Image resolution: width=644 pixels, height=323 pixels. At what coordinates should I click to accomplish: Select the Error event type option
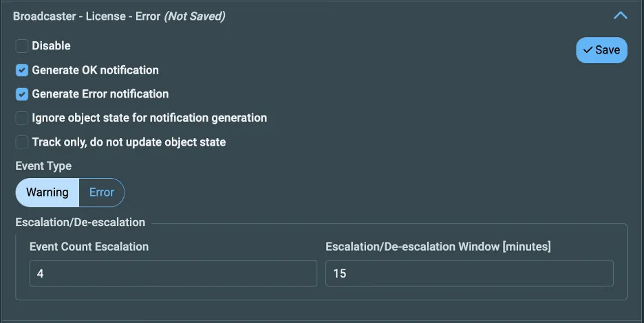point(101,192)
